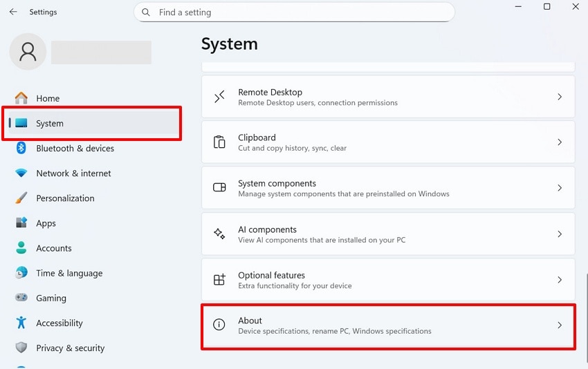Viewport: 588px width, 369px height.
Task: Open Accounts settings
Action: [94, 248]
